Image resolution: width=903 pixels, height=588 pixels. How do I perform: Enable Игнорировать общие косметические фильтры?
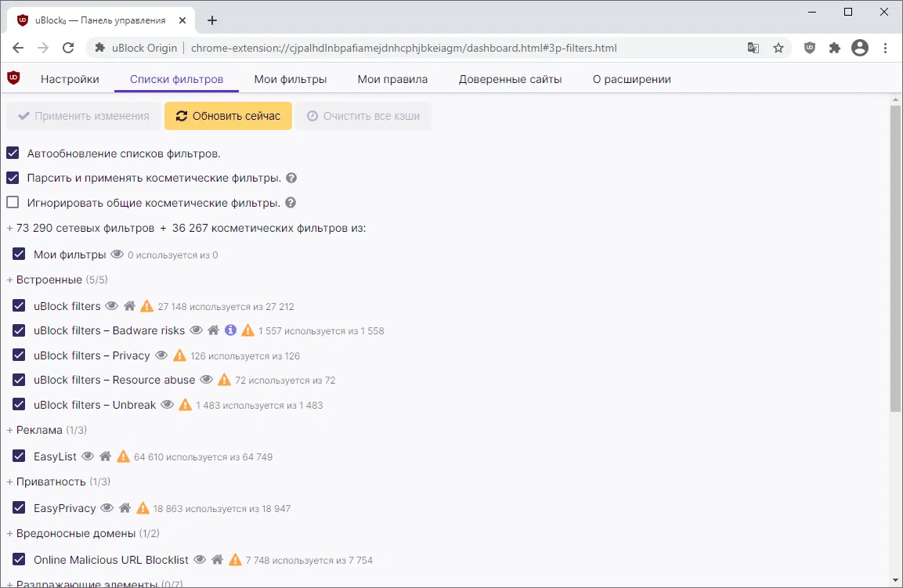(13, 203)
